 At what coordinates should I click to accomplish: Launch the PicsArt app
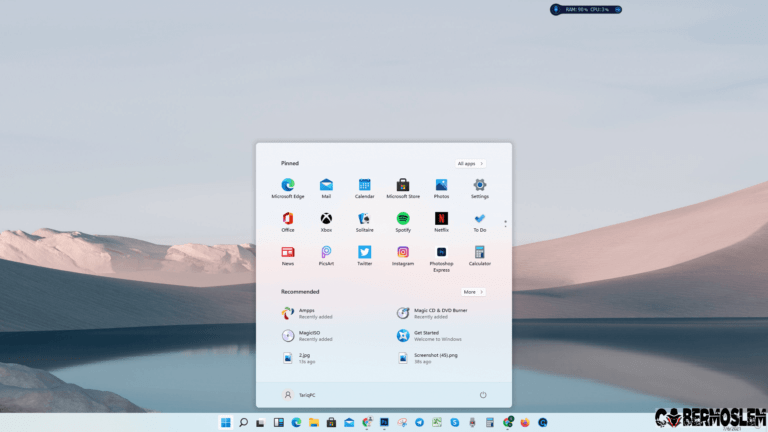pyautogui.click(x=326, y=256)
